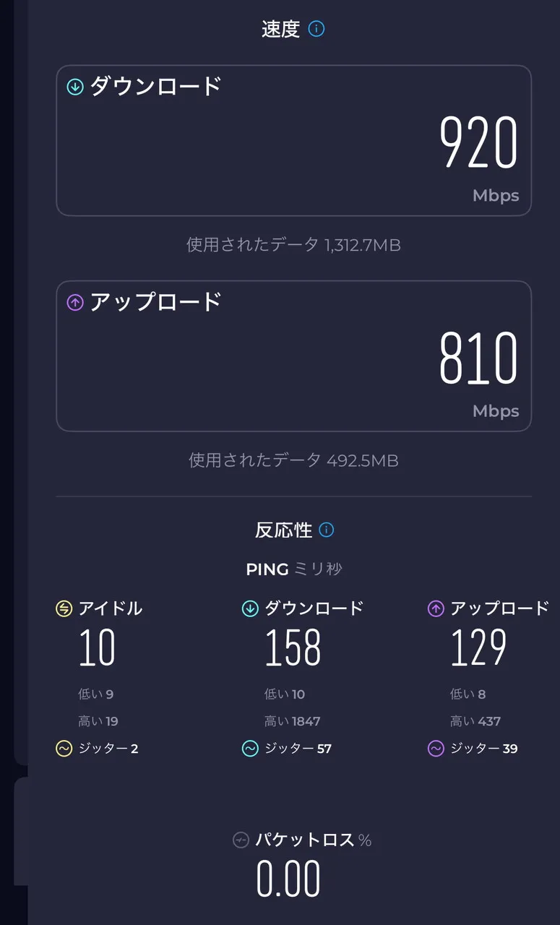Viewport: 560px width, 925px height.
Task: Click the info icon next to 速度
Action: tap(316, 29)
